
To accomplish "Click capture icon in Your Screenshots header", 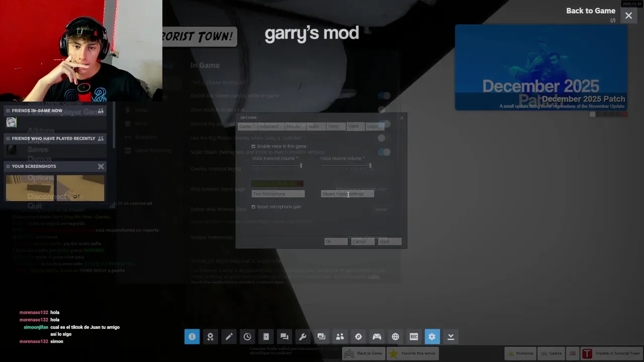I will point(101,166).
